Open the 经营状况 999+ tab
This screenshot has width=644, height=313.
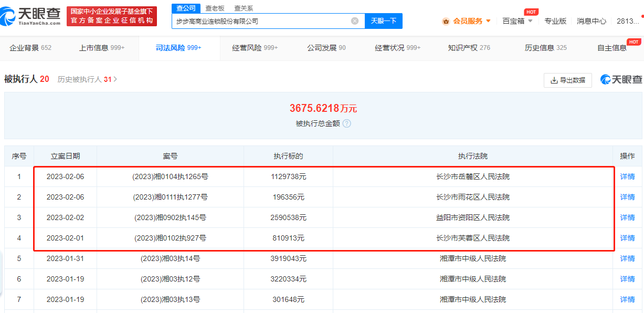(398, 48)
